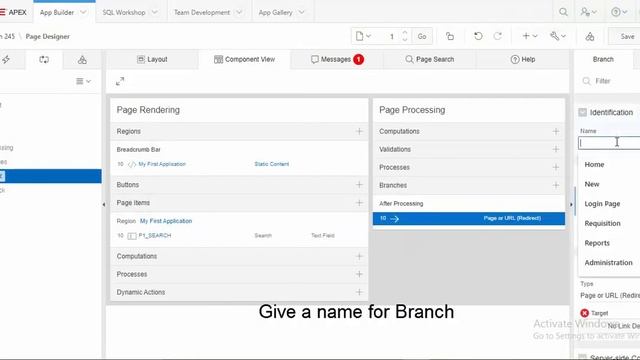Open the user account menu icon
The width and height of the screenshot is (640, 360).
[x=588, y=12]
